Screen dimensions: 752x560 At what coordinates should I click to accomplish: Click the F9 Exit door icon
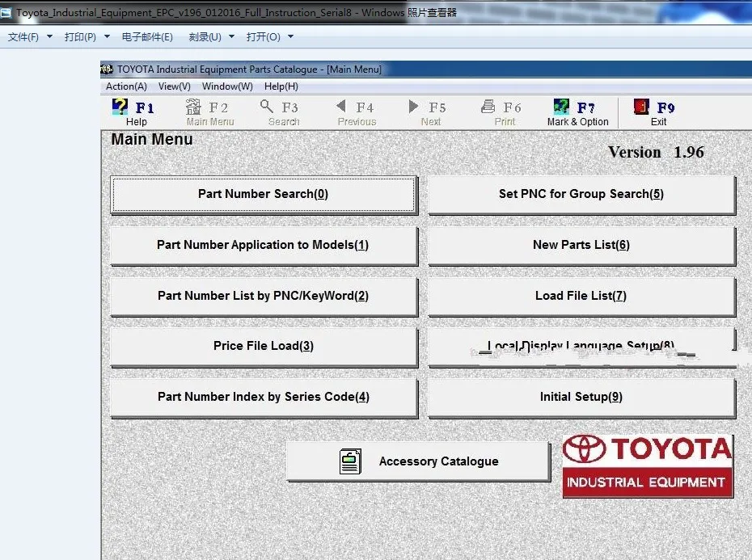[x=641, y=106]
